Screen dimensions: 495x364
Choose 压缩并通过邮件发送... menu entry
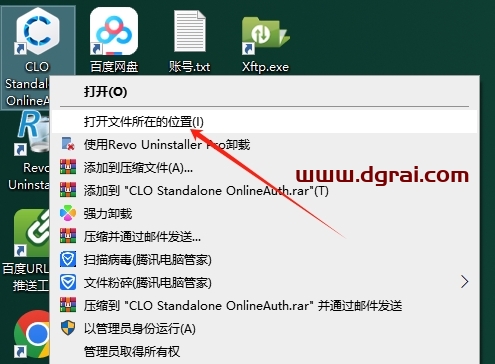pos(265,237)
